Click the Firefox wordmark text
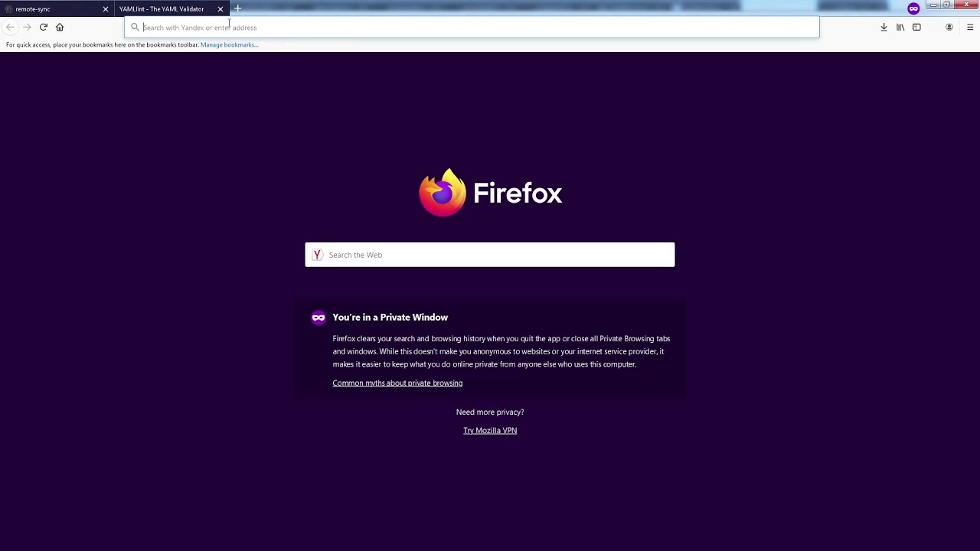The height and width of the screenshot is (551, 980). [x=518, y=194]
